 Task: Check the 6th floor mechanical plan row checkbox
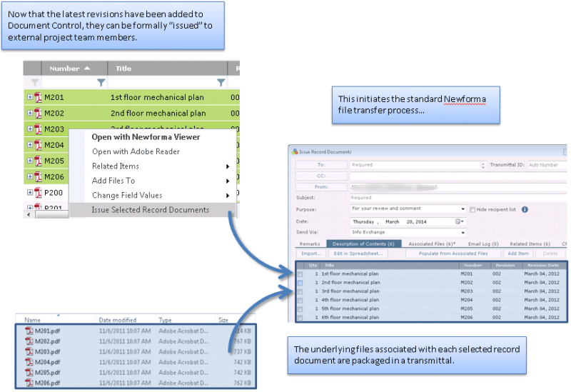point(300,318)
